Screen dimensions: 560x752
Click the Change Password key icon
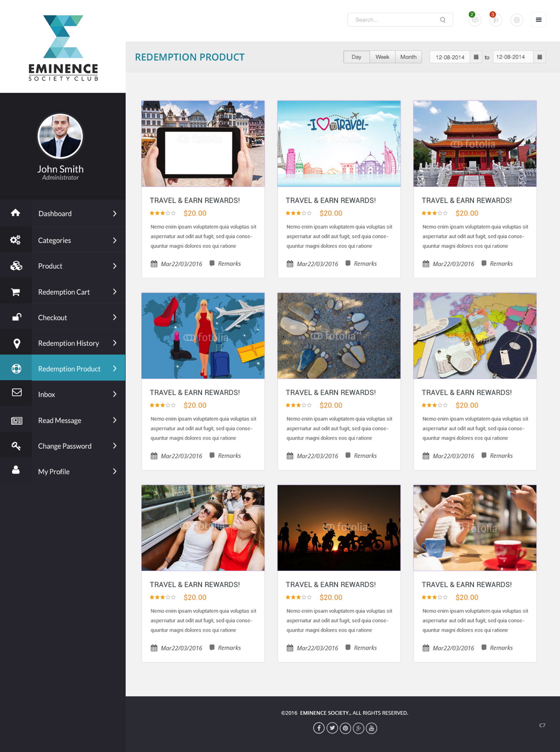pyautogui.click(x=16, y=445)
